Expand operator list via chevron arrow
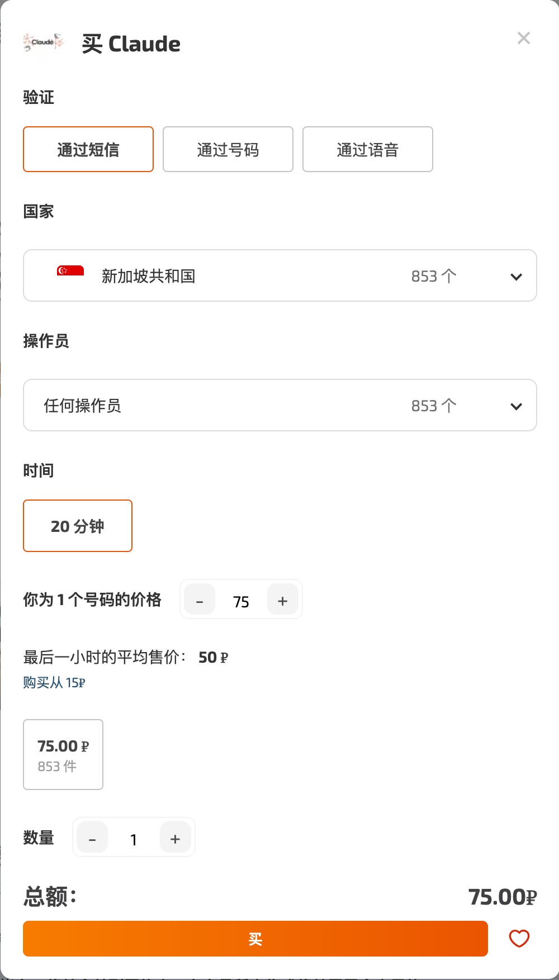Viewport: 559px width, 980px height. (x=517, y=406)
